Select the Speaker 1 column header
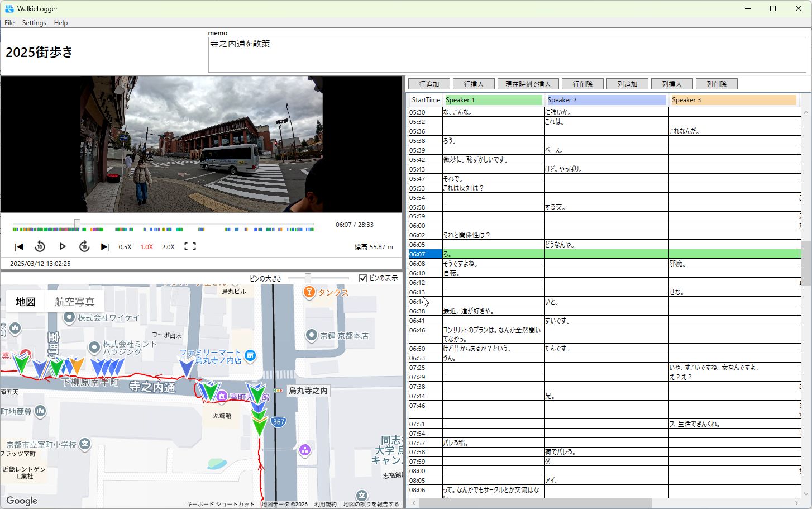The image size is (812, 509). (x=493, y=100)
